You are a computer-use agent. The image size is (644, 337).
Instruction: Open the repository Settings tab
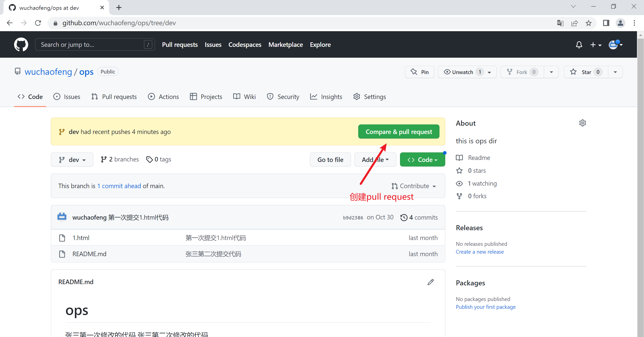tap(370, 97)
